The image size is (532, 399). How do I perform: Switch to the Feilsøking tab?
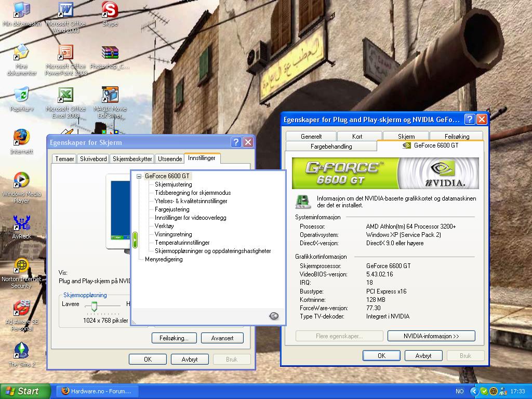point(457,137)
